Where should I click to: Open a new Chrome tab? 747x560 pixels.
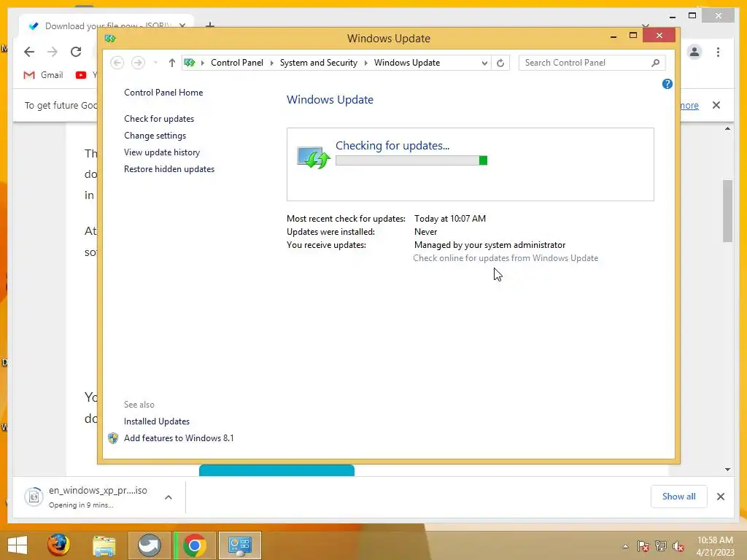(x=209, y=25)
